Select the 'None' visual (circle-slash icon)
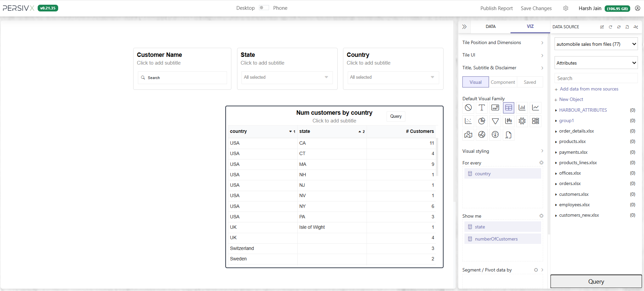Viewport: 644px width, 291px height. 468,108
